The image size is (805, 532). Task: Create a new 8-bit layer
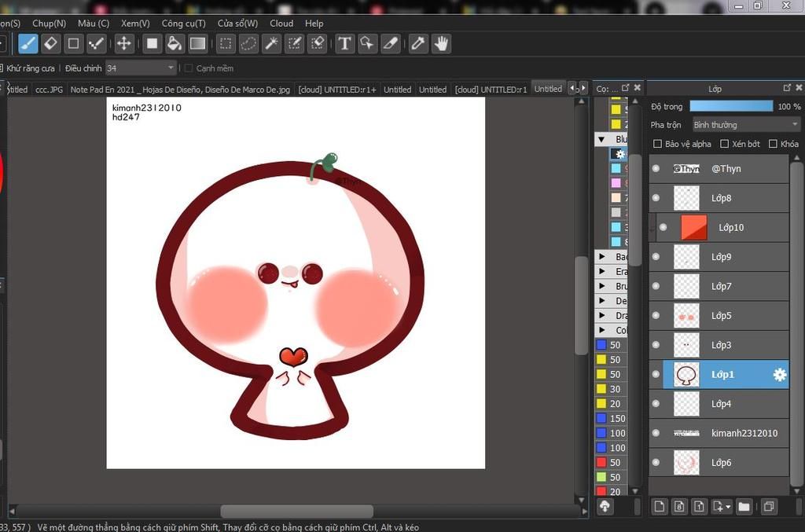[679, 507]
